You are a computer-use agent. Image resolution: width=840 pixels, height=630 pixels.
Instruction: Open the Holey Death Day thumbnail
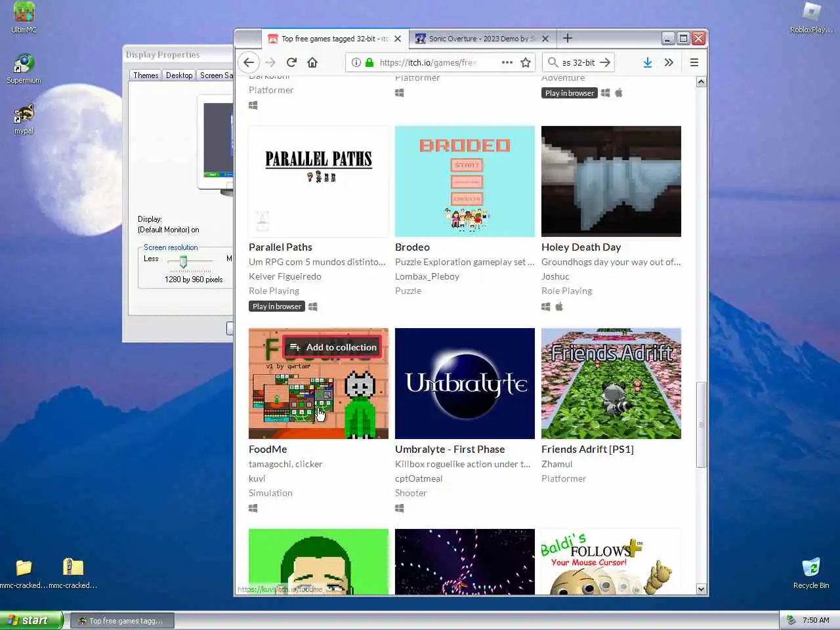point(611,181)
